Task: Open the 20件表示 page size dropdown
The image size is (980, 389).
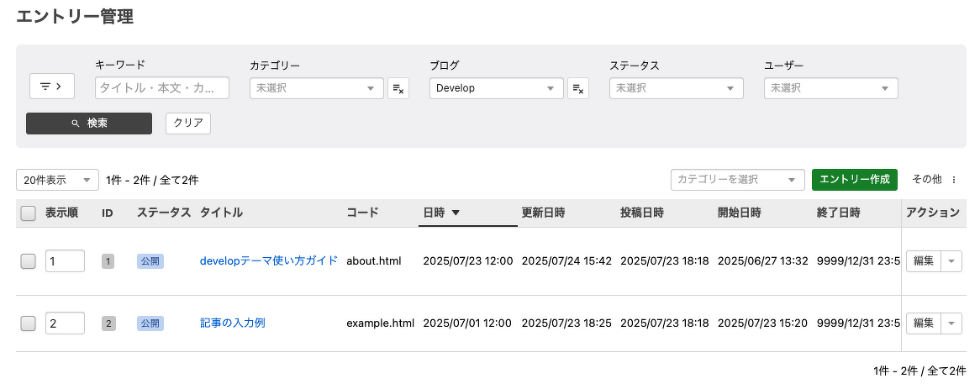Action: tap(57, 180)
